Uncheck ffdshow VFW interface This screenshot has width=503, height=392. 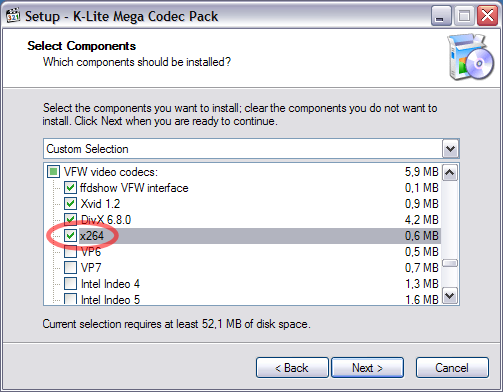pos(70,188)
